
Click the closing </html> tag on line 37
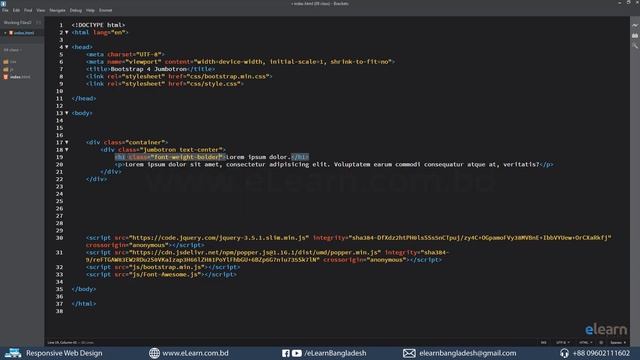click(x=84, y=304)
